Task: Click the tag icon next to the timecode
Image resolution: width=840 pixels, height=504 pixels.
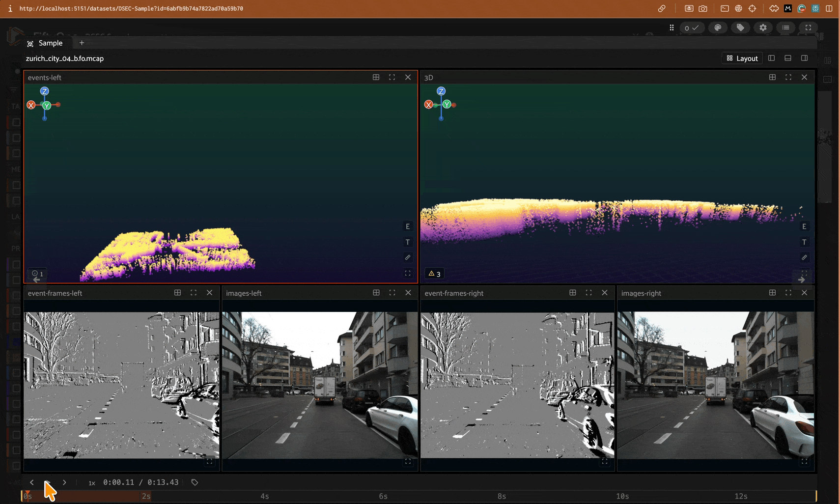Action: pos(195,482)
